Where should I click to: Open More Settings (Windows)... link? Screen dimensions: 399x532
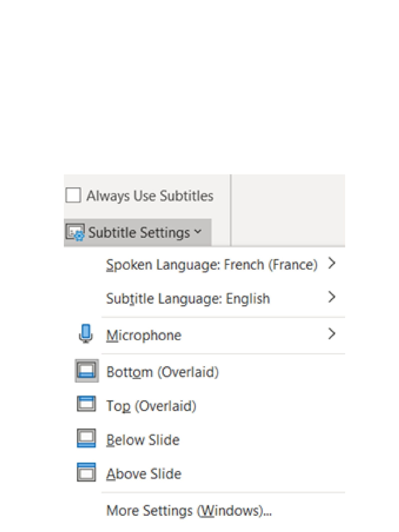coord(189,510)
